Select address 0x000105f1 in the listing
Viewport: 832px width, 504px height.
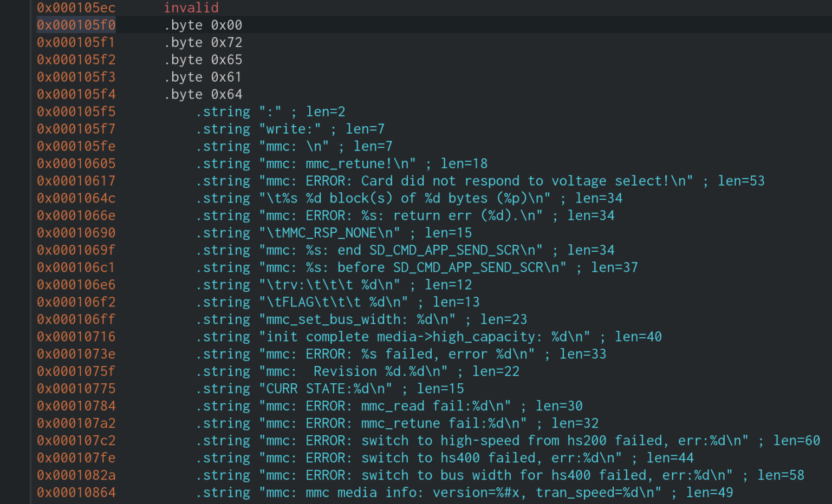pos(76,42)
